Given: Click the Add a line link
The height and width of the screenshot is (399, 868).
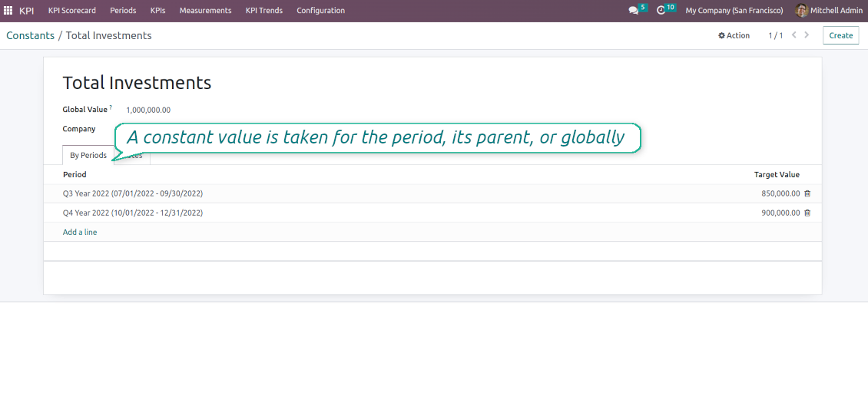Looking at the screenshot, I should tap(80, 232).
